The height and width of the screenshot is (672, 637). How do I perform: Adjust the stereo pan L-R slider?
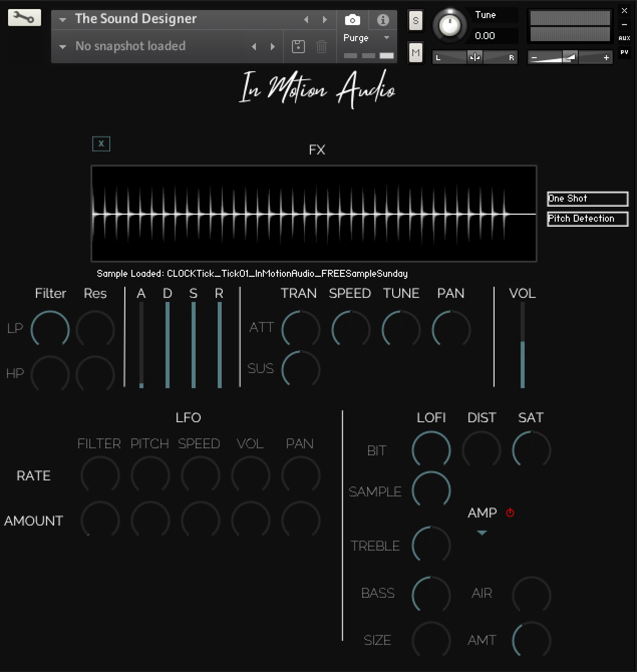pos(474,58)
